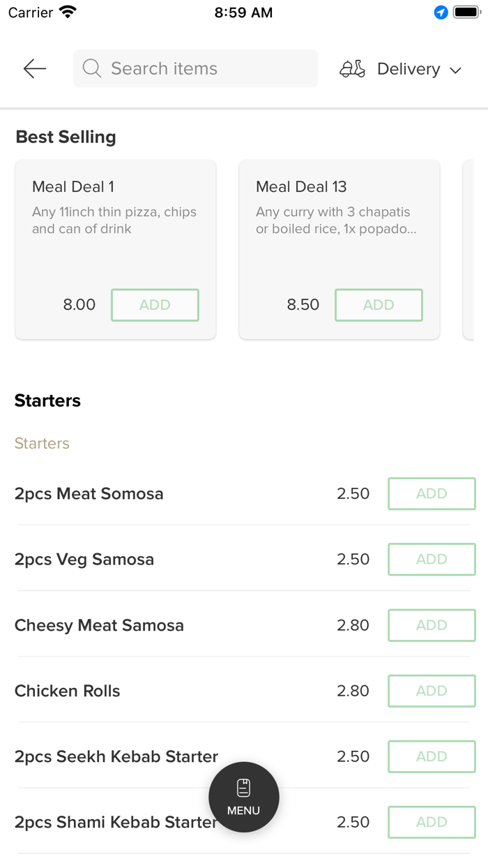Image resolution: width=488 pixels, height=868 pixels.
Task: Add 2pcs Shami Kebab Starter
Action: click(x=432, y=822)
